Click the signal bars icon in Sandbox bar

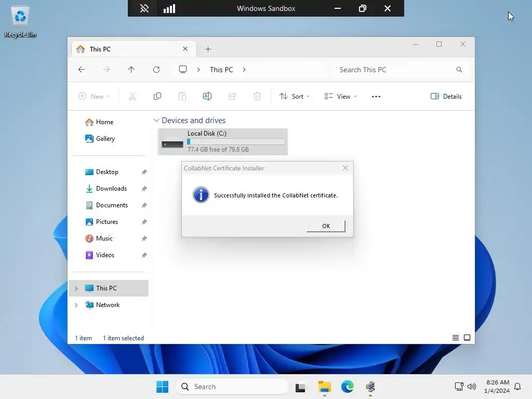pos(169,8)
